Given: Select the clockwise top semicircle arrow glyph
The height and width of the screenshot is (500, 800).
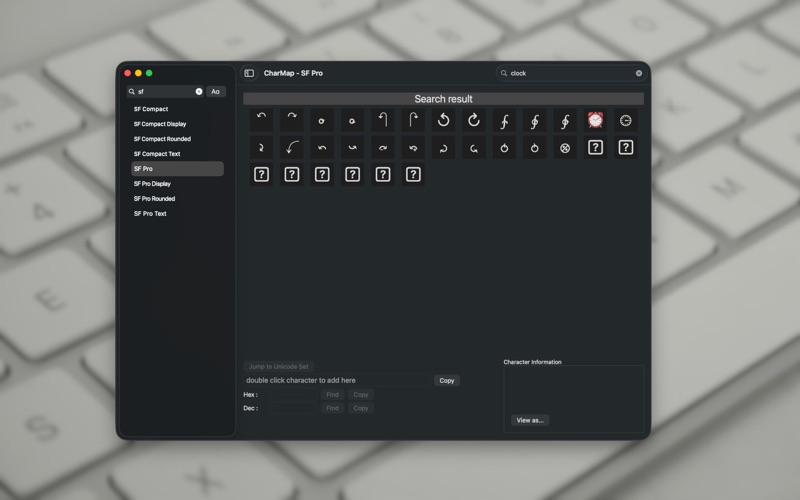Looking at the screenshot, I should coord(291,120).
